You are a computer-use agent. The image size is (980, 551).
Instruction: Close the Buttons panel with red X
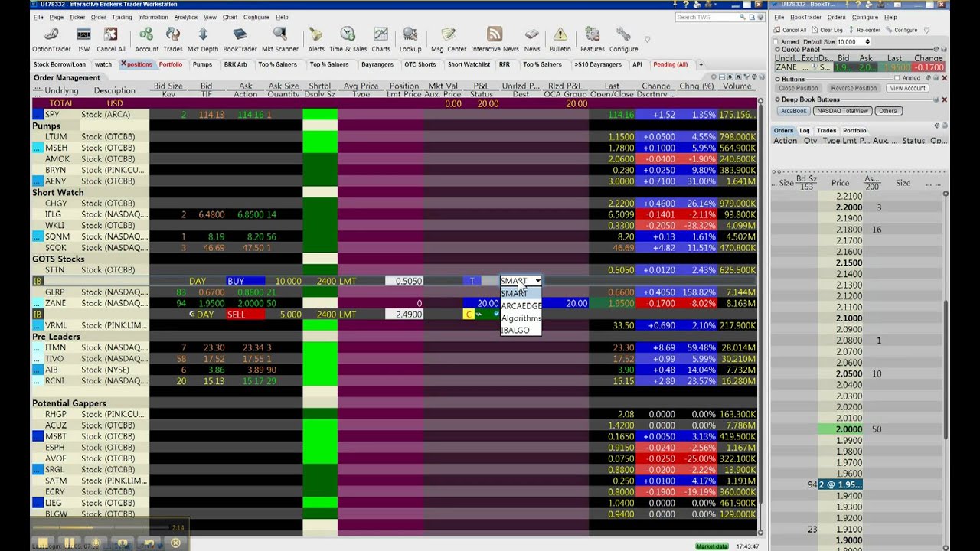pyautogui.click(x=944, y=78)
